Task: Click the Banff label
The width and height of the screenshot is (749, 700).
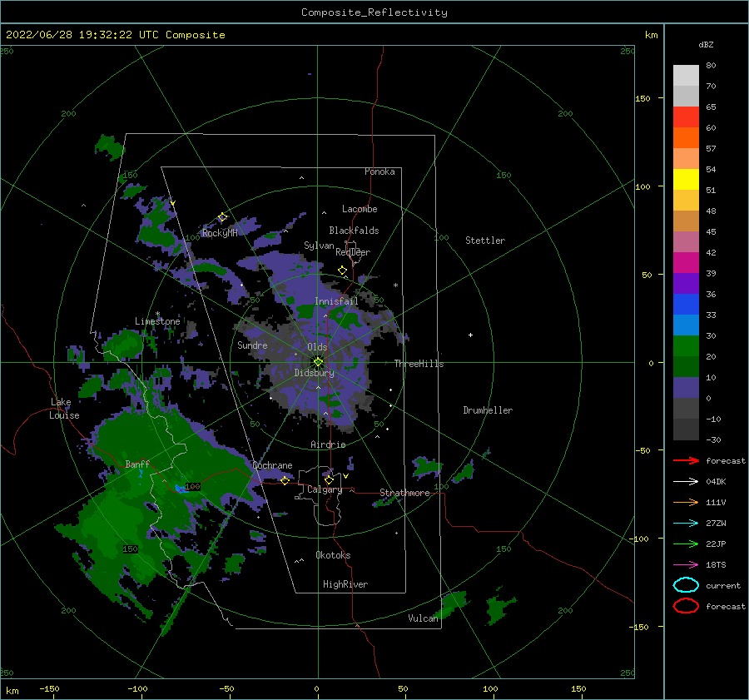Action: click(137, 464)
